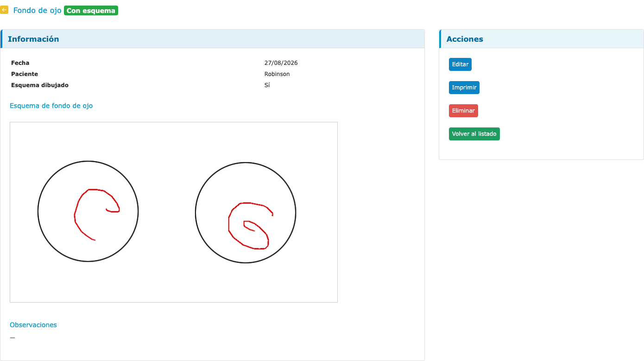Click the Fecha field label
This screenshot has height=361, width=644.
coord(20,63)
